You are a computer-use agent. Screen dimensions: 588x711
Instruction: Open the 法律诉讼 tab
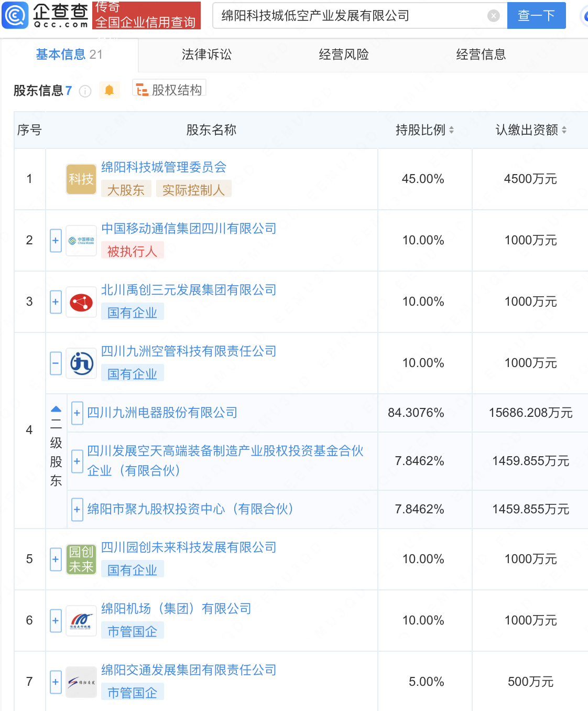tap(206, 55)
